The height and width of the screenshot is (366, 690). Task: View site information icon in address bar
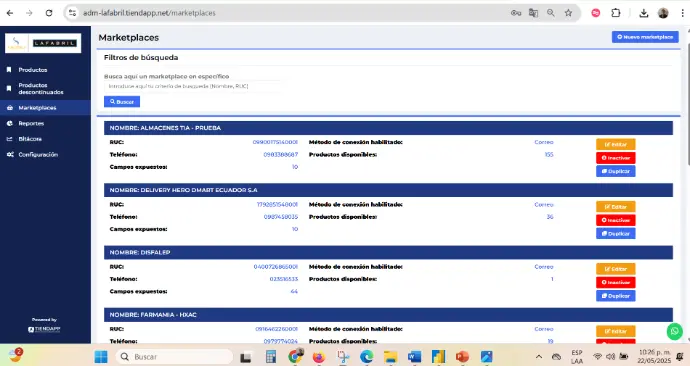[73, 13]
